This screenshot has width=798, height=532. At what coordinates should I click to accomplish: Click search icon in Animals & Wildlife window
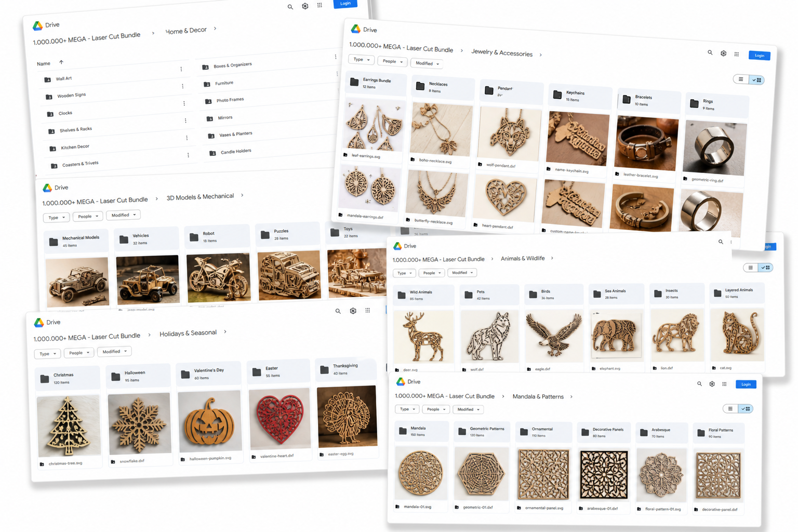pyautogui.click(x=721, y=242)
